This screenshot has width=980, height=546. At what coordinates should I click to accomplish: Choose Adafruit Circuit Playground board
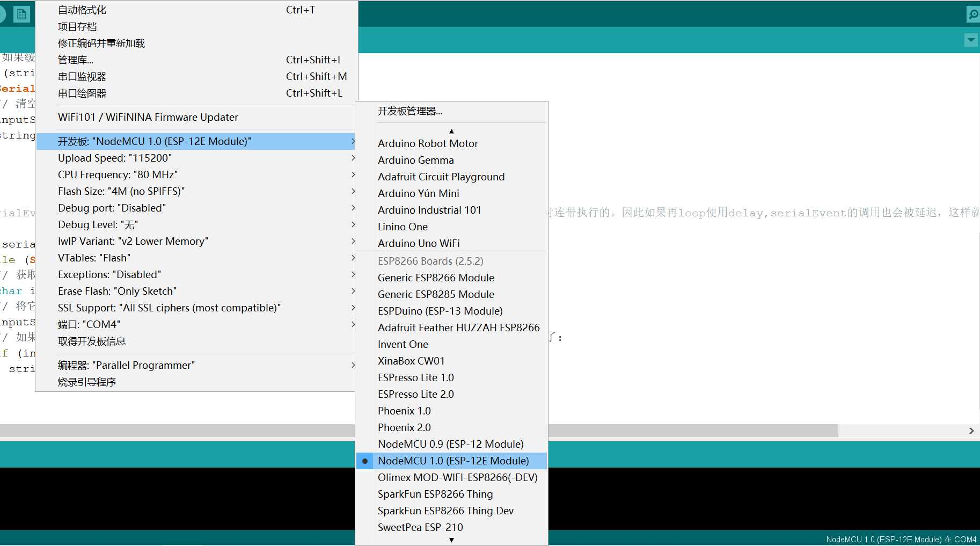click(x=451, y=177)
